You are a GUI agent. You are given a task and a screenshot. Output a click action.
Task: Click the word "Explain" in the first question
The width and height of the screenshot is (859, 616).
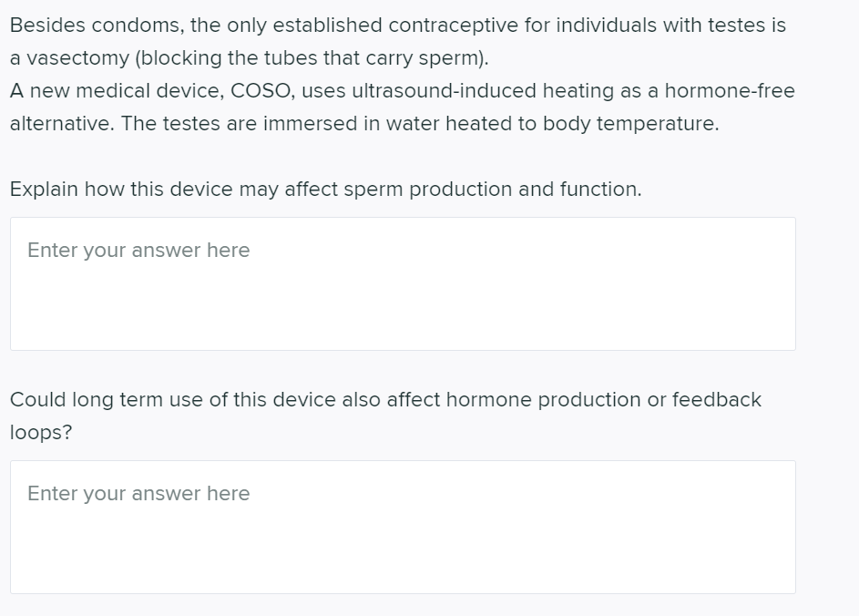[44, 190]
